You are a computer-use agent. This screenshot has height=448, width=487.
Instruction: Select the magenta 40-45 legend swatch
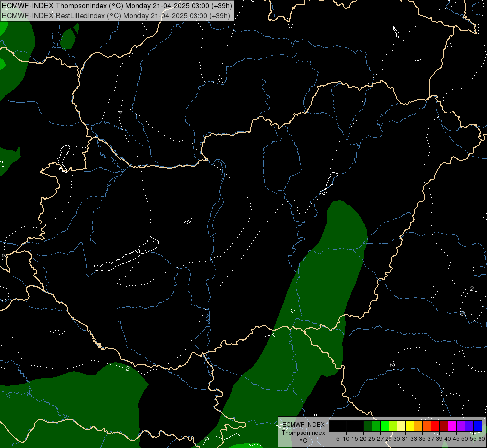click(x=452, y=426)
